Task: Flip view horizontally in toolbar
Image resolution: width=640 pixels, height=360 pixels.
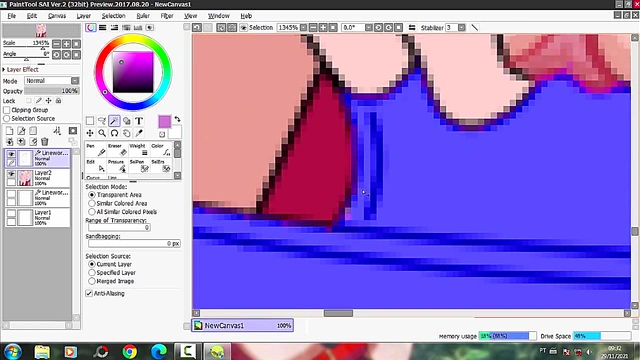Action: 412,27
